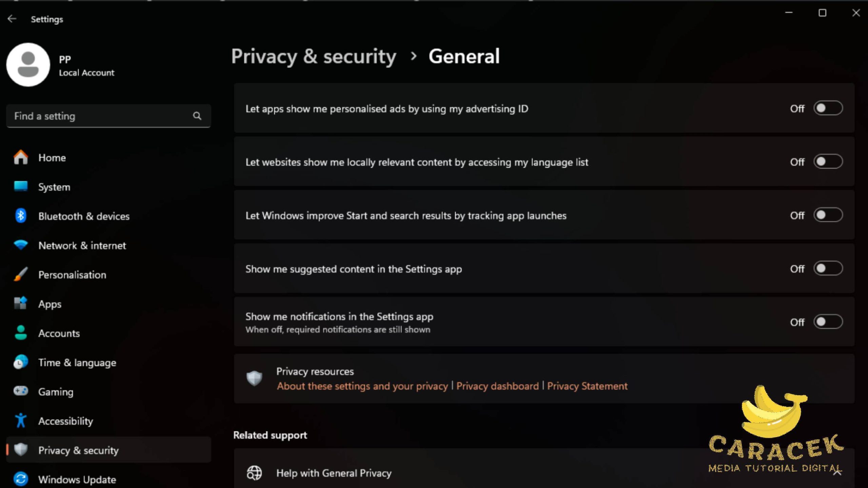Click Help with General Privacy support item
This screenshot has height=488, width=868.
[x=333, y=472]
